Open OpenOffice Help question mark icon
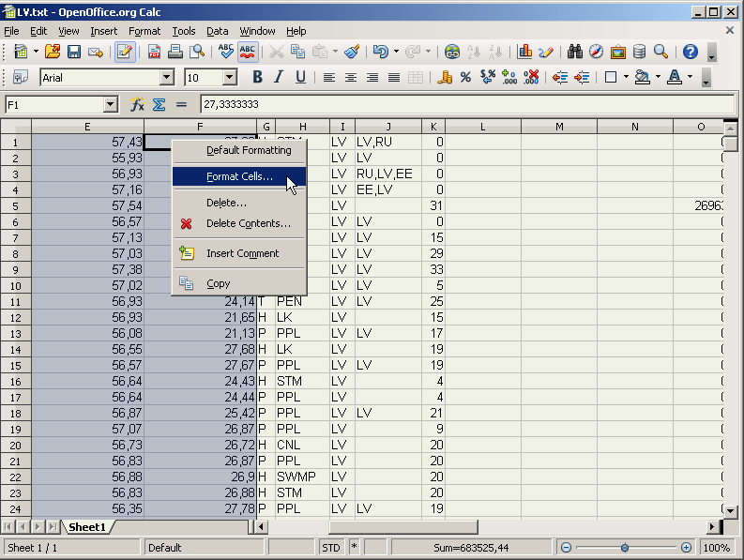This screenshot has width=744, height=560. click(x=690, y=52)
